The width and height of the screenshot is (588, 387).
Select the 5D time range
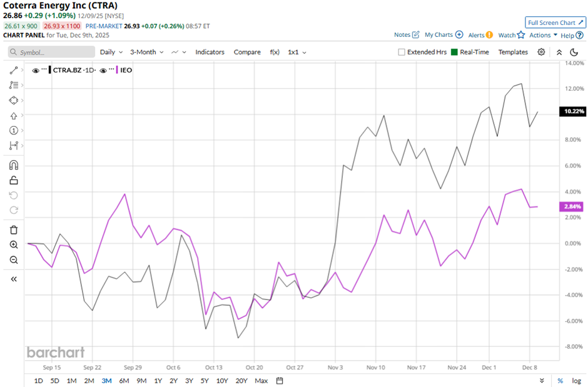click(x=55, y=381)
